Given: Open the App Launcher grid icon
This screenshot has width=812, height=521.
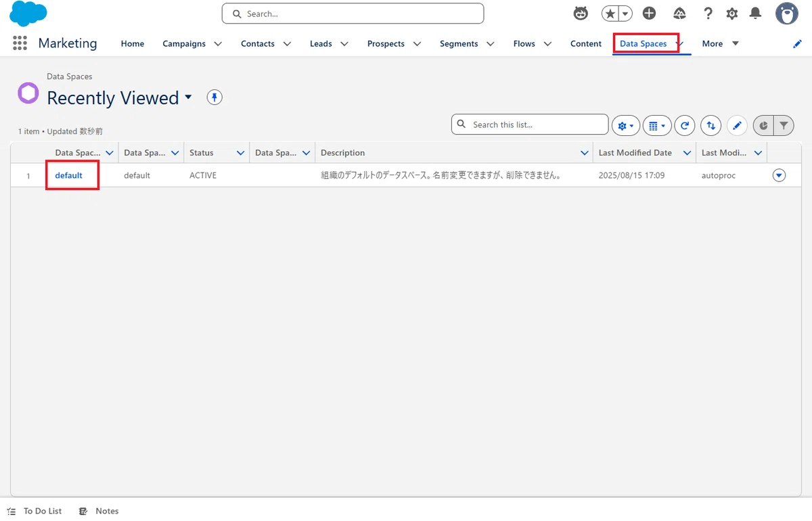Looking at the screenshot, I should tap(20, 43).
